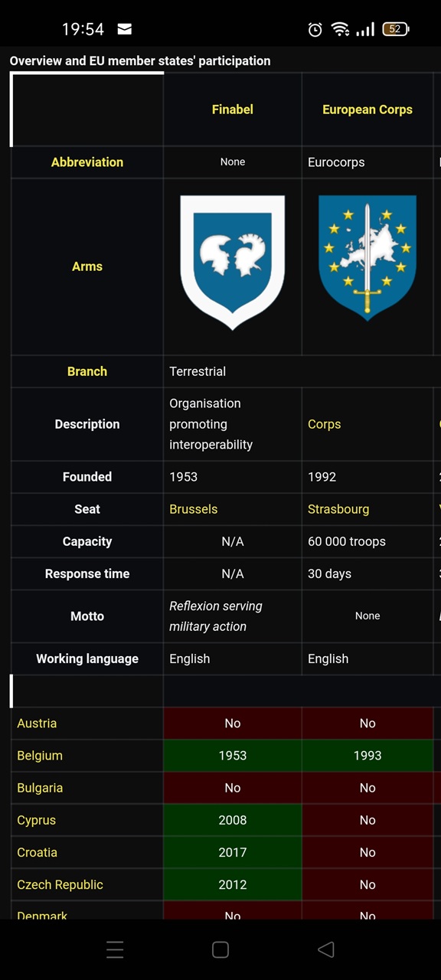This screenshot has height=980, width=441.
Task: Follow the Arms row header link
Action: point(87,266)
